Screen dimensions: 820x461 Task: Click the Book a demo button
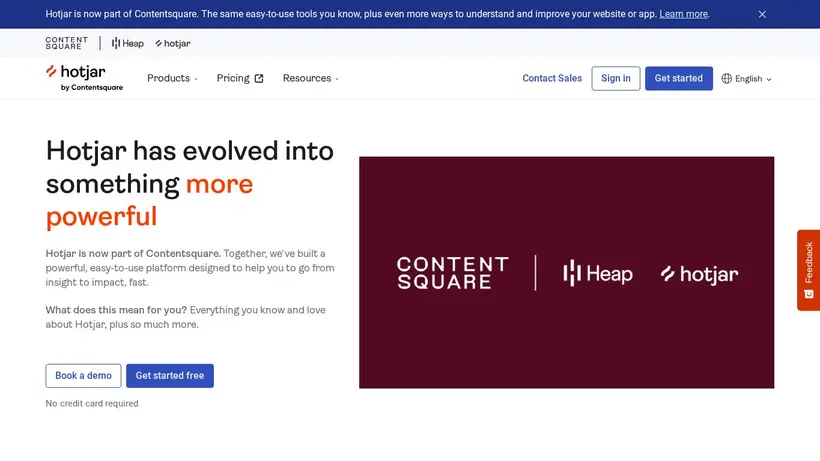click(83, 376)
